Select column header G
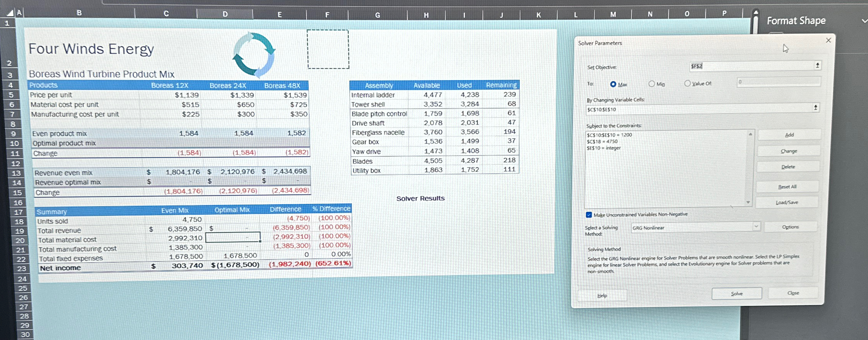Image resolution: width=868 pixels, height=340 pixels. tap(377, 15)
